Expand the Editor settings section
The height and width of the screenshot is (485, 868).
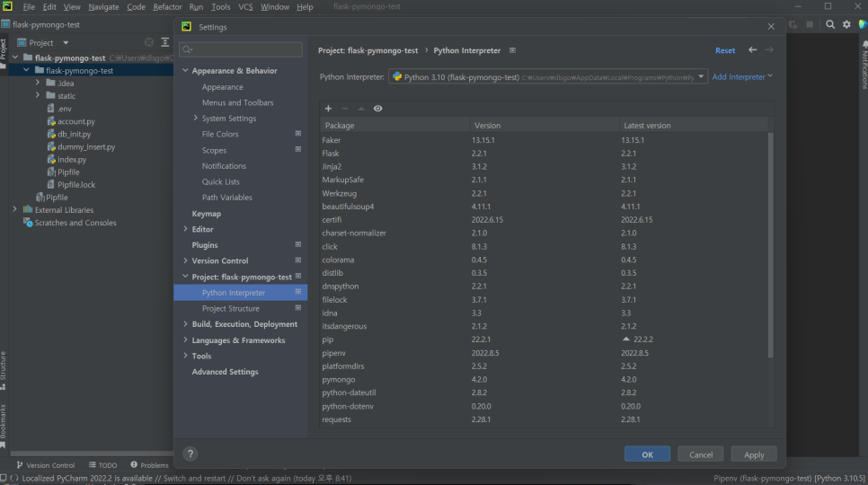pos(185,229)
